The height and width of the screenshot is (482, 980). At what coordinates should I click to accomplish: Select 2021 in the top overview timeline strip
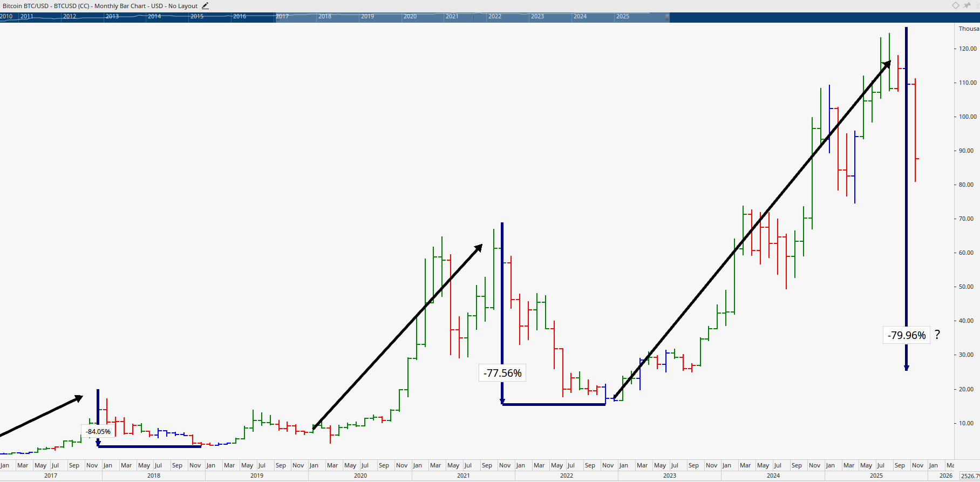pyautogui.click(x=452, y=16)
